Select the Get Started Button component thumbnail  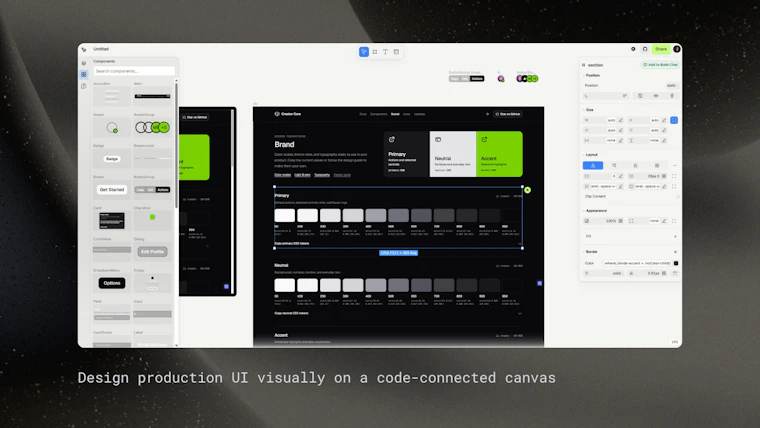click(x=111, y=190)
